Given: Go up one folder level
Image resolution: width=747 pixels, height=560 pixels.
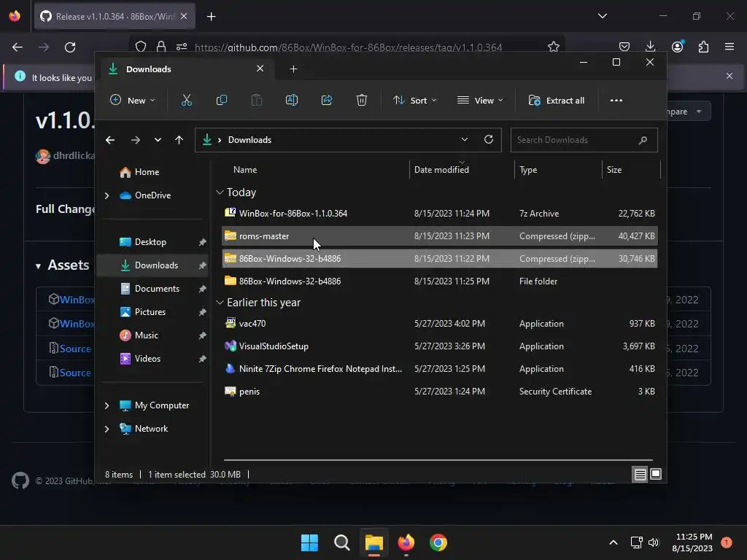Looking at the screenshot, I should pyautogui.click(x=179, y=140).
